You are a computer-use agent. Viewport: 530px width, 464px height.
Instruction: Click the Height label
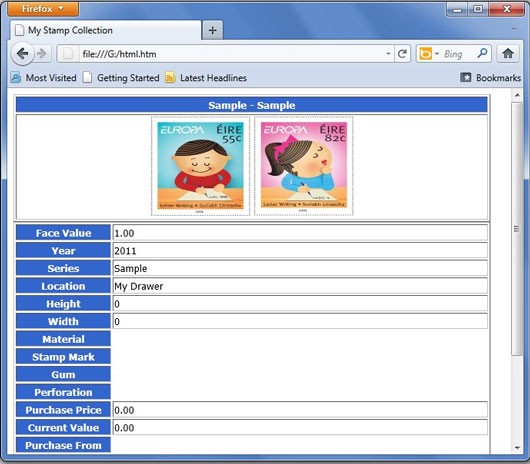coord(63,303)
